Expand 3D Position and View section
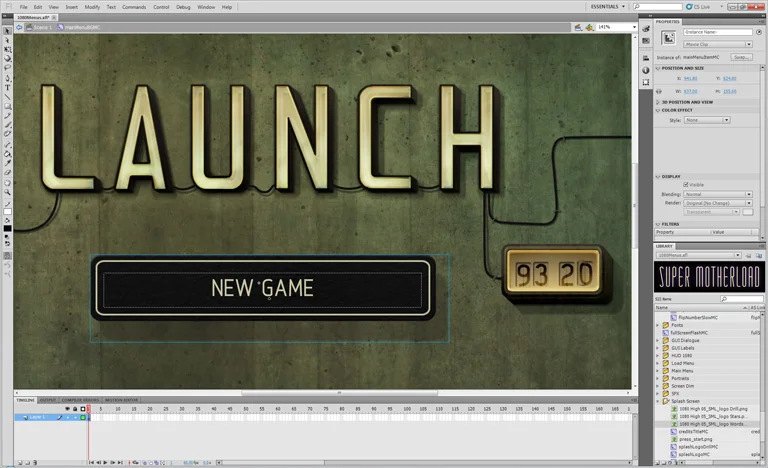 coord(658,102)
